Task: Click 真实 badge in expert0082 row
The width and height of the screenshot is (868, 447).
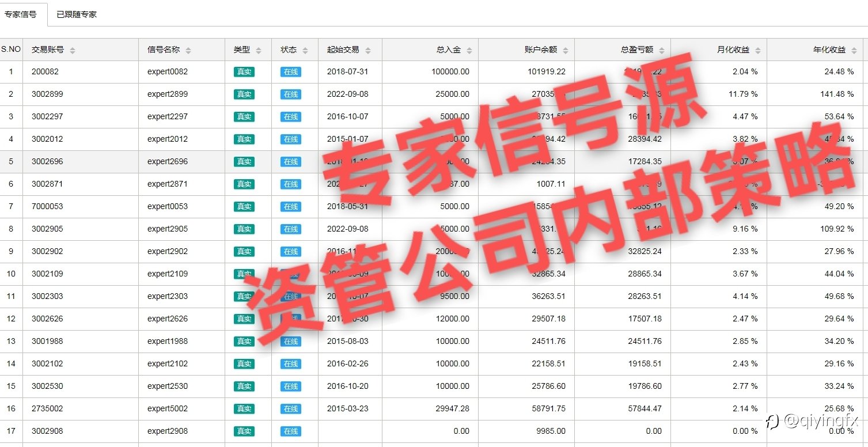Action: (x=244, y=72)
